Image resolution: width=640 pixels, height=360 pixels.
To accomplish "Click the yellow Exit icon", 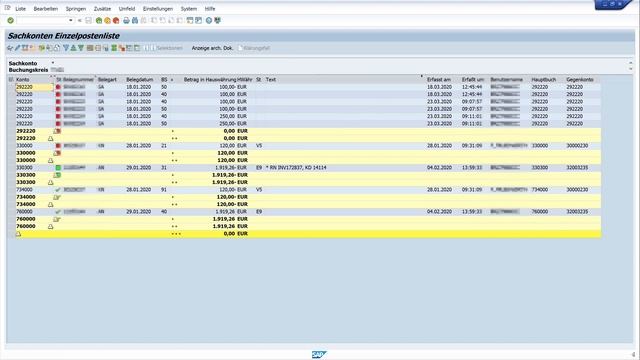I will 107,20.
